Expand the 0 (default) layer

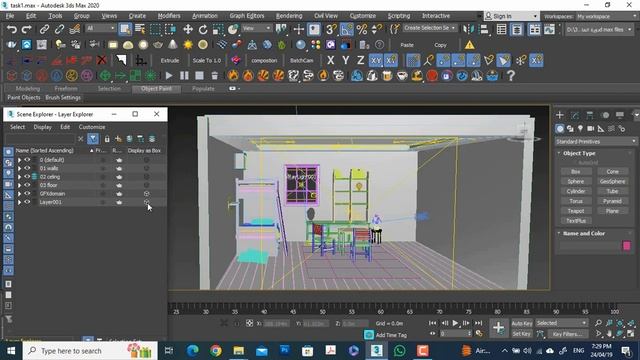(x=19, y=160)
